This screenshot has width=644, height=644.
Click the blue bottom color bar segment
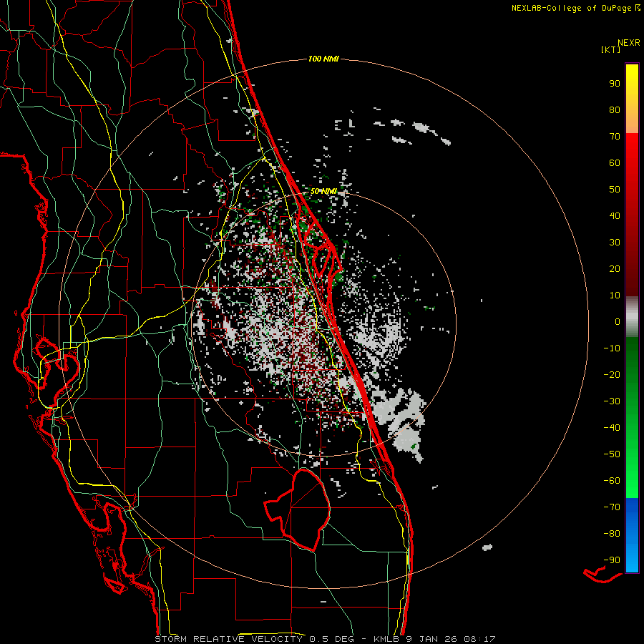[632, 535]
